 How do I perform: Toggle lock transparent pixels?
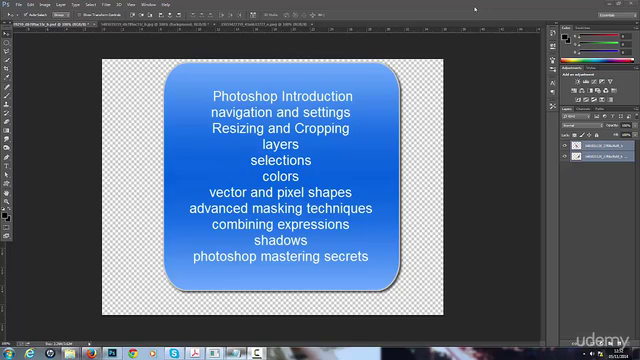575,135
